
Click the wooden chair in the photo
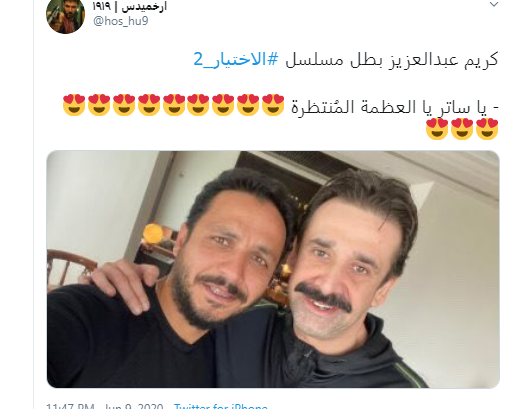(68, 268)
